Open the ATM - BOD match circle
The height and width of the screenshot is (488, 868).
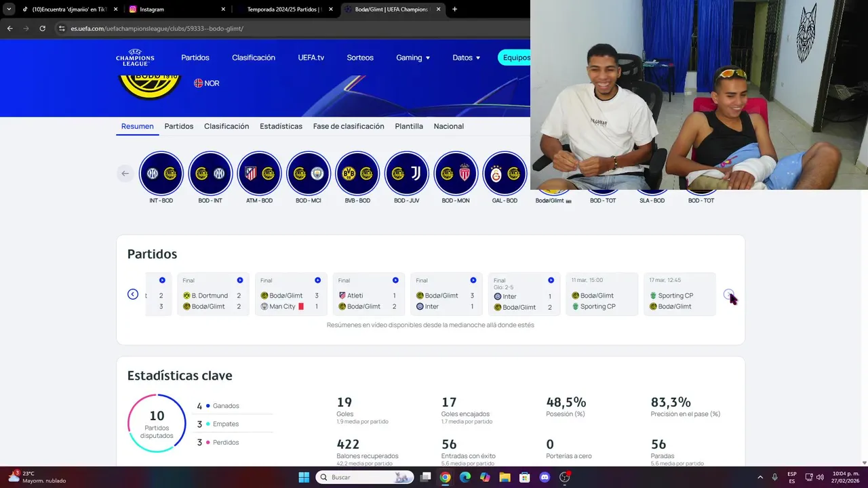click(x=259, y=173)
